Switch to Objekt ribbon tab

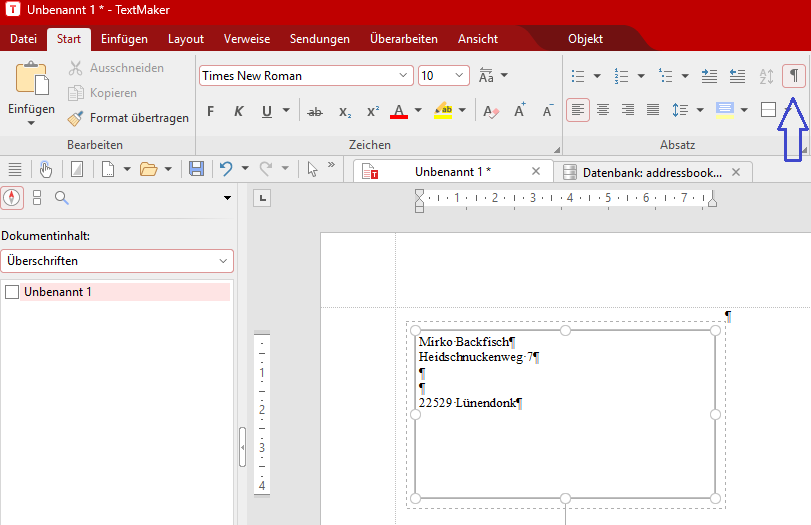[585, 39]
